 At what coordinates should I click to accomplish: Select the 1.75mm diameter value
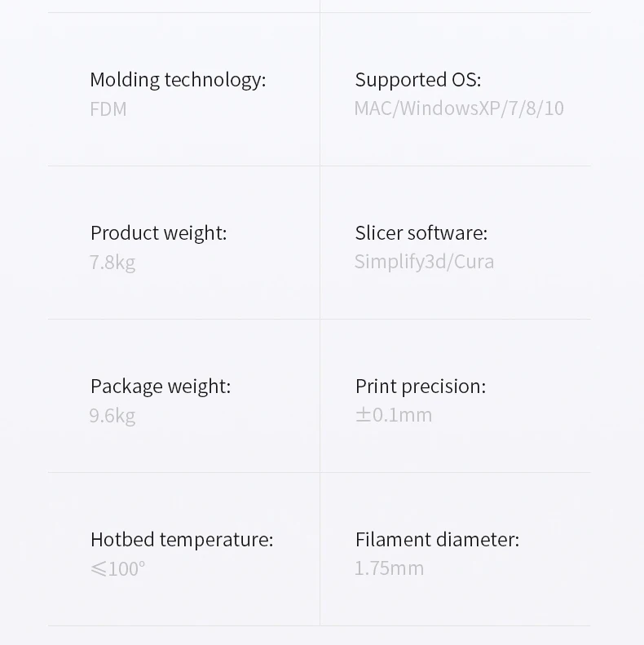tap(389, 568)
